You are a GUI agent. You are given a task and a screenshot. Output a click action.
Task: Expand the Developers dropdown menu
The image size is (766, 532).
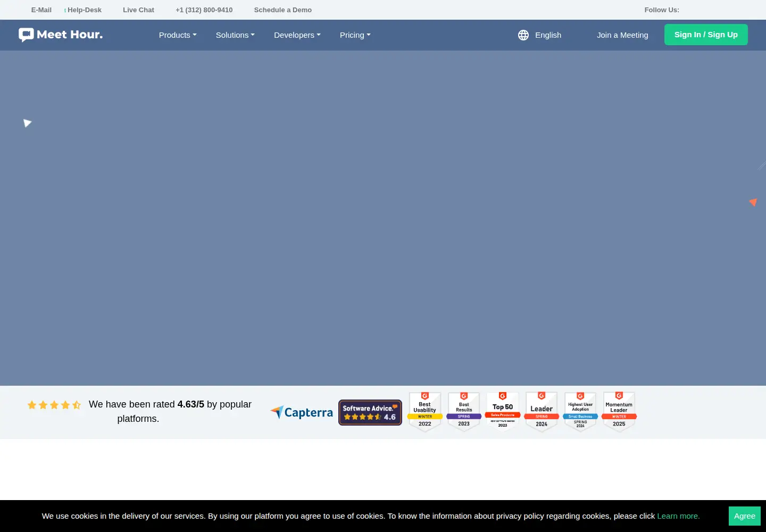[297, 35]
